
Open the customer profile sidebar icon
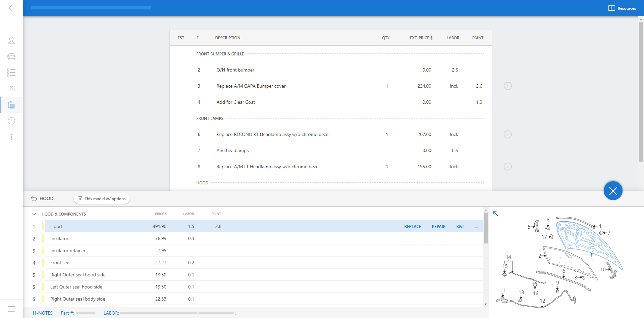(x=11, y=40)
